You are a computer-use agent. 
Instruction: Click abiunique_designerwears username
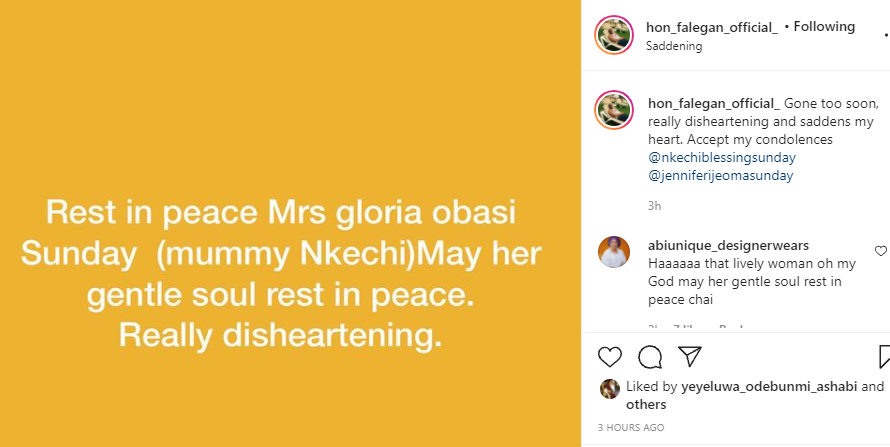(x=714, y=245)
